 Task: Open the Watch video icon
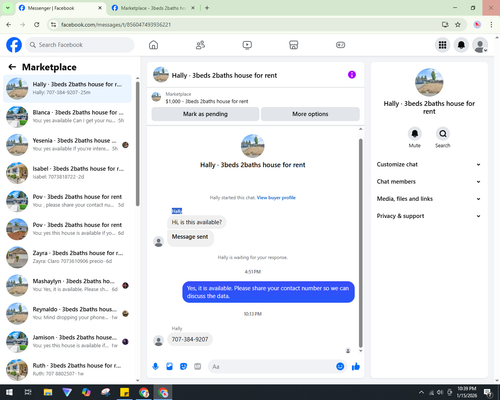(x=247, y=45)
